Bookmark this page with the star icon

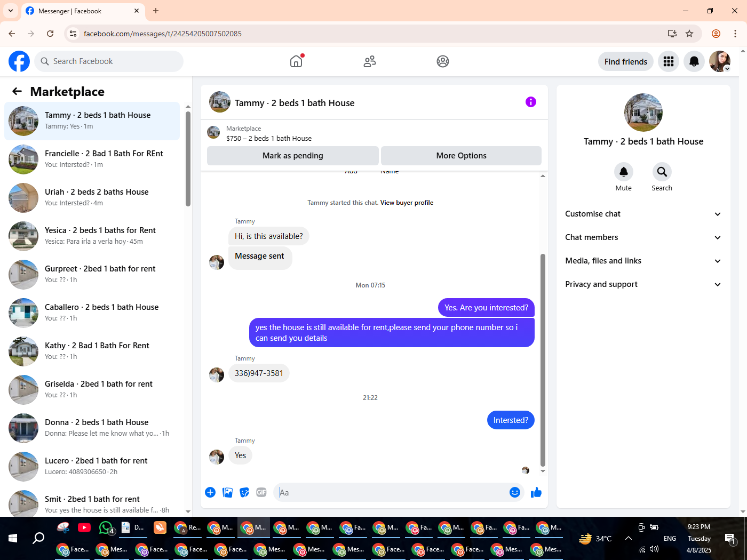pyautogui.click(x=689, y=34)
